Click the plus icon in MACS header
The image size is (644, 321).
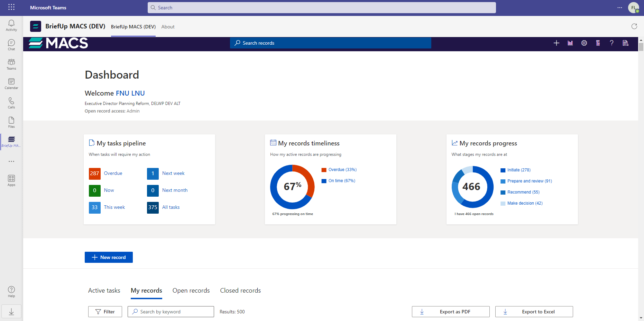pyautogui.click(x=556, y=43)
